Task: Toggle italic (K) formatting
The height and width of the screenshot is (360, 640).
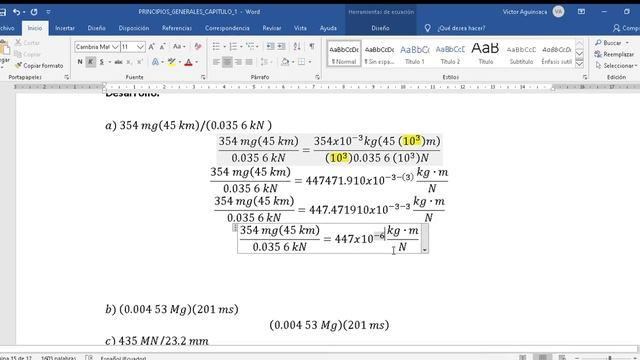Action: pos(90,62)
